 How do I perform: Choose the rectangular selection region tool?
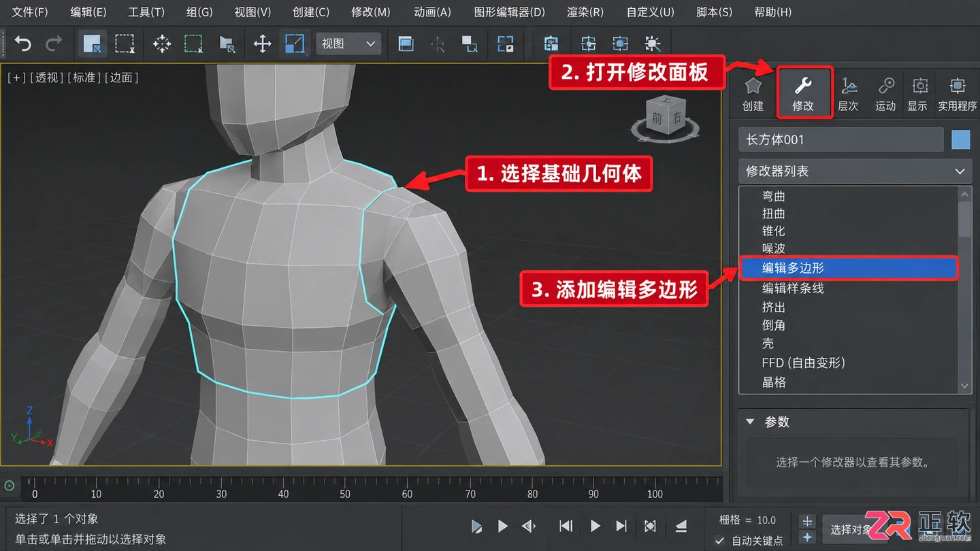coord(125,44)
